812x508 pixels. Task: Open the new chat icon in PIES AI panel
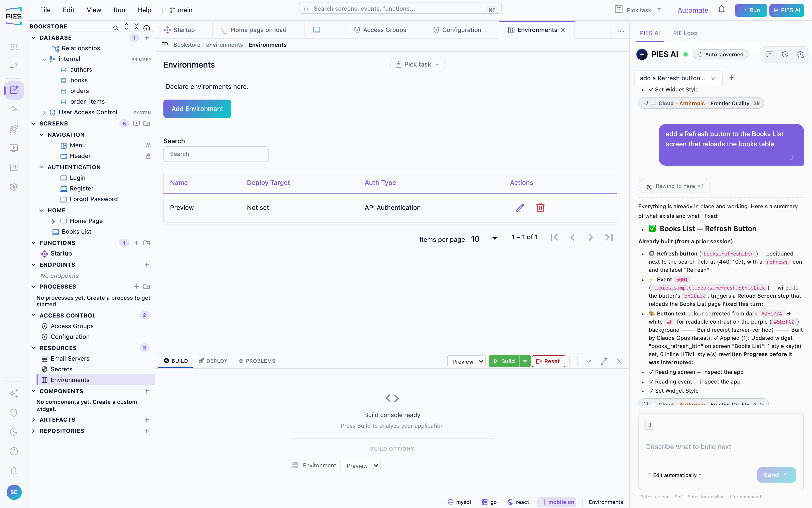(x=770, y=54)
